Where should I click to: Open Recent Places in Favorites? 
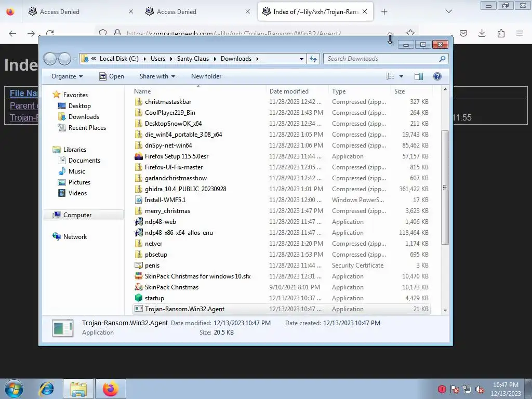(82, 128)
